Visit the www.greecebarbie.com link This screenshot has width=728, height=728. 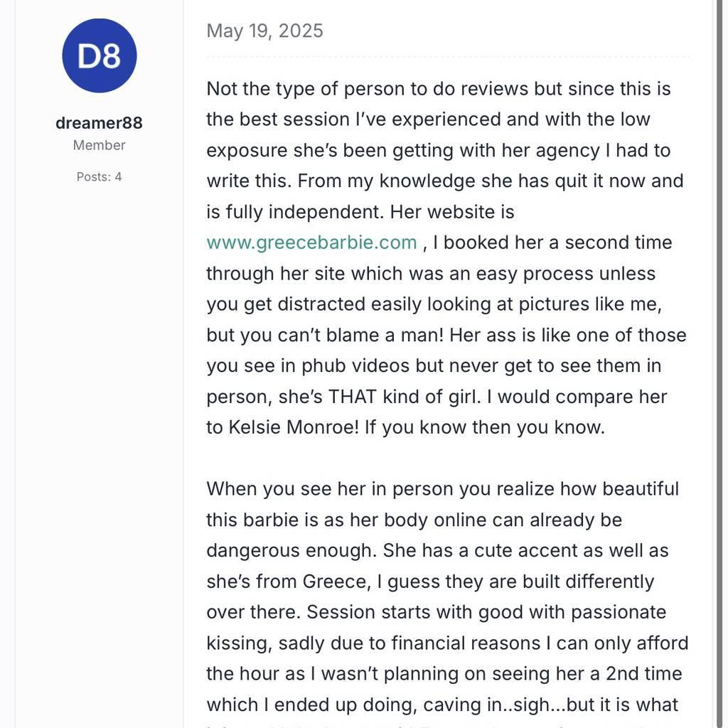(x=311, y=242)
